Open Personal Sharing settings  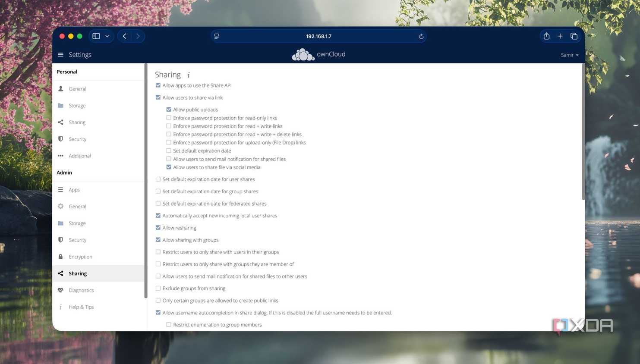tap(98, 122)
